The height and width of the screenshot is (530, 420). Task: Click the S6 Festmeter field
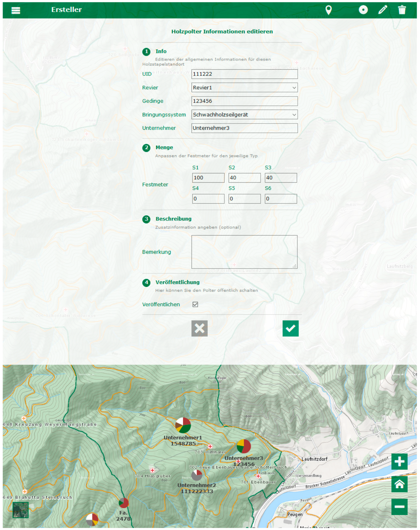coord(281,199)
